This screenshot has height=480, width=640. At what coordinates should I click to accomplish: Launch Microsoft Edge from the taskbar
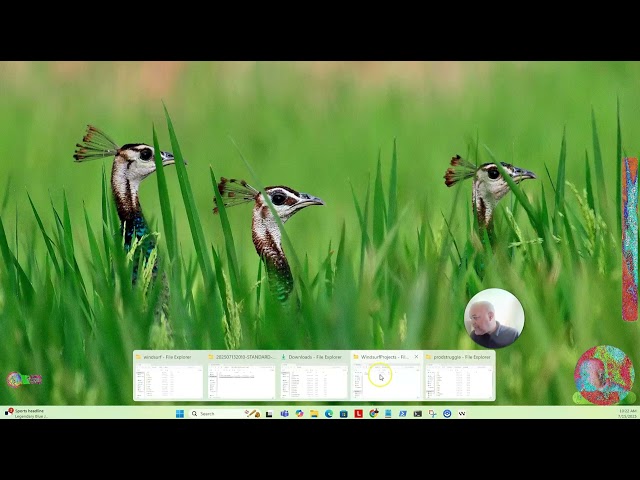(329, 413)
